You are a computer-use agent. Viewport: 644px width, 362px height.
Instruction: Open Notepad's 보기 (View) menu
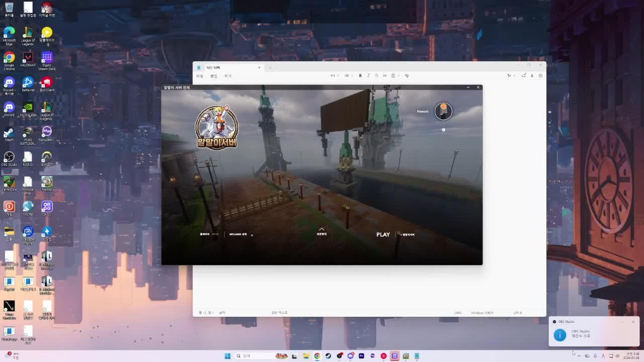pos(228,76)
